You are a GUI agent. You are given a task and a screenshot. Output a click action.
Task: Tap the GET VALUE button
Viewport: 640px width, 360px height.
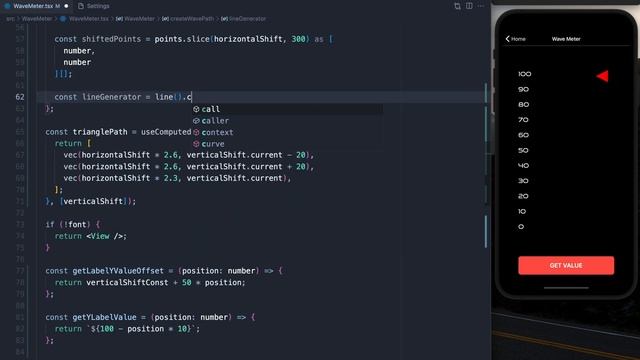click(566, 265)
